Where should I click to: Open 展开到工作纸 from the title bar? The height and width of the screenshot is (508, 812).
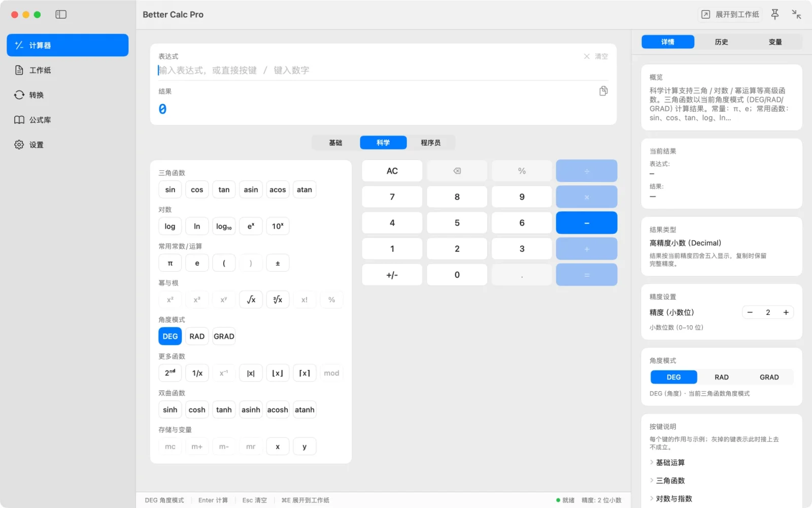click(x=730, y=14)
